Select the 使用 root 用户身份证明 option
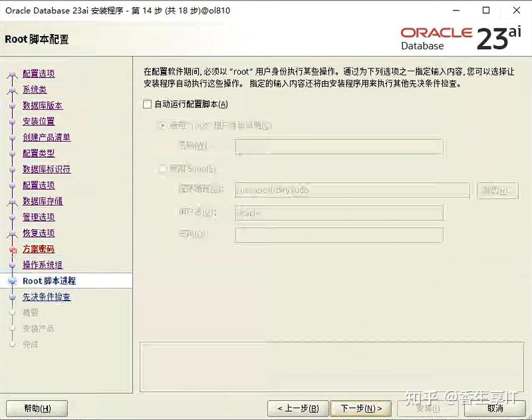The height and width of the screenshot is (420, 532). click(x=162, y=125)
